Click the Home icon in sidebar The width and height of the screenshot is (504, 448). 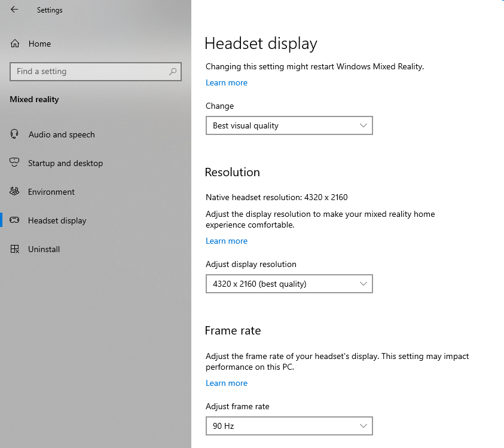15,44
